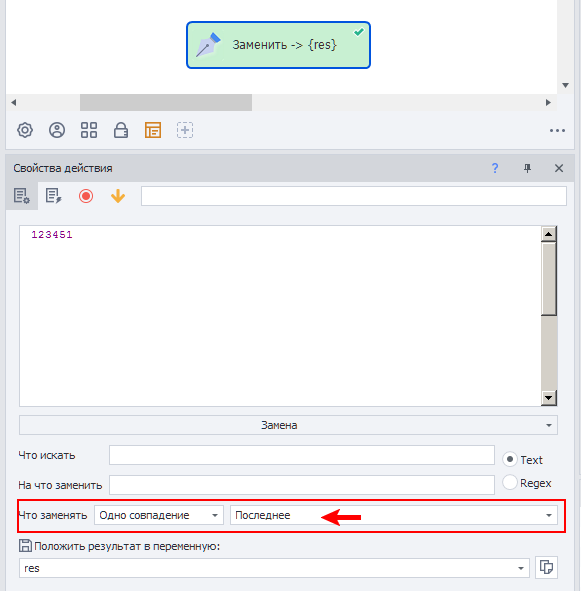Image resolution: width=581 pixels, height=591 pixels.
Task: Click the orange down arrow icon
Action: (118, 196)
